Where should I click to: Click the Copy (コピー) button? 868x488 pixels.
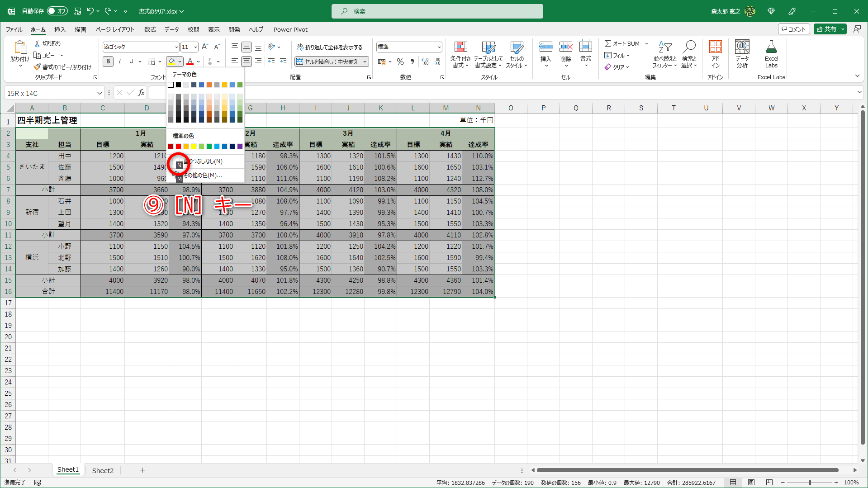coord(45,55)
